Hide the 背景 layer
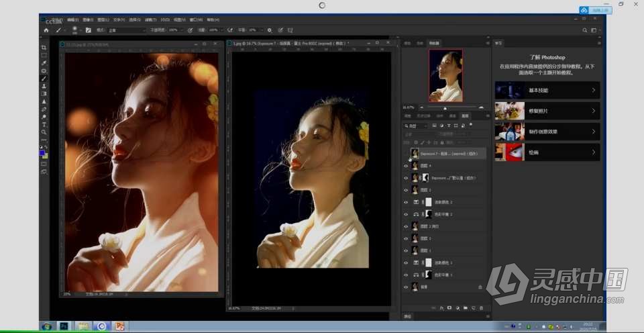This screenshot has height=333, width=644. (406, 287)
